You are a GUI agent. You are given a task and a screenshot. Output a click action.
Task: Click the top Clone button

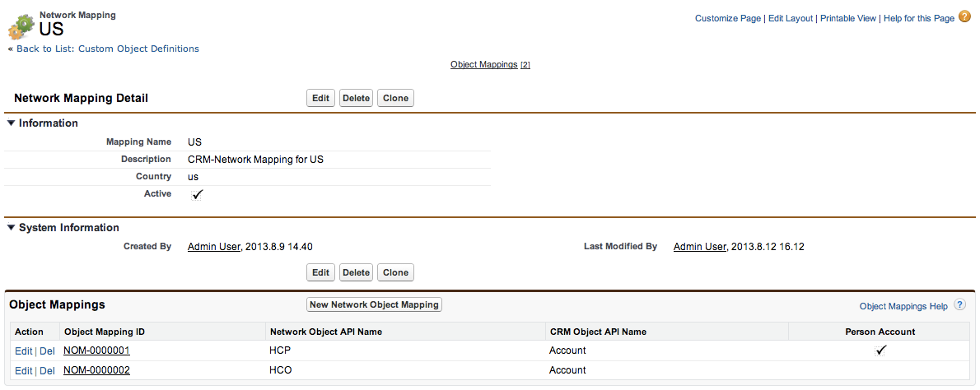coord(395,98)
